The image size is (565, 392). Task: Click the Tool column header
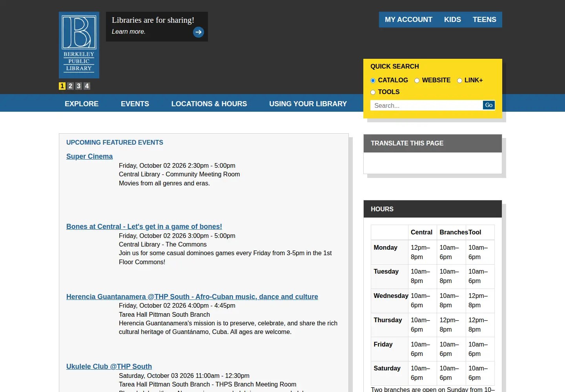[x=475, y=232]
